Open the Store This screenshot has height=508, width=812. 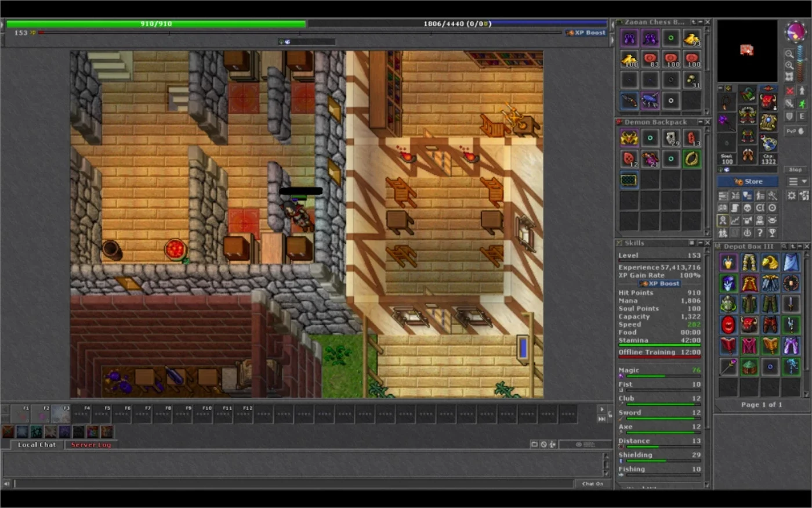(748, 182)
